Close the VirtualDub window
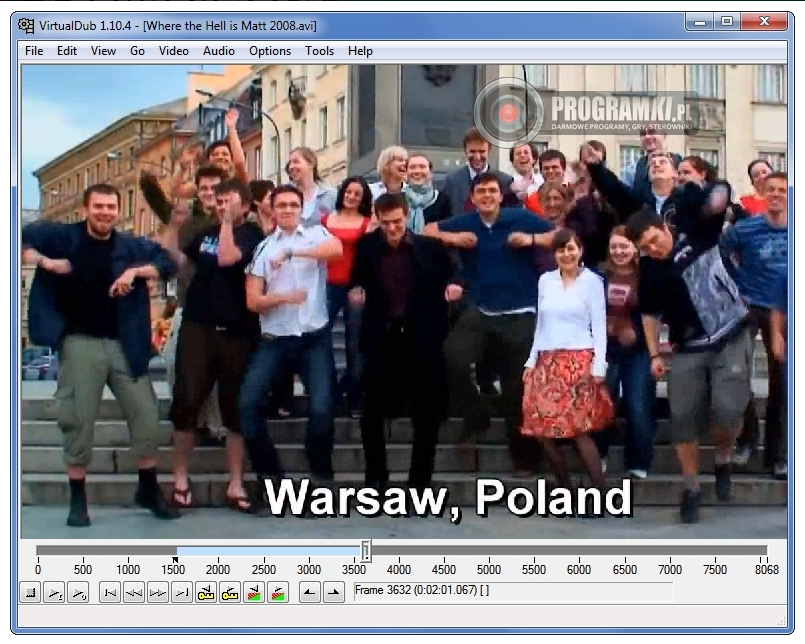805x644 pixels. tap(764, 22)
